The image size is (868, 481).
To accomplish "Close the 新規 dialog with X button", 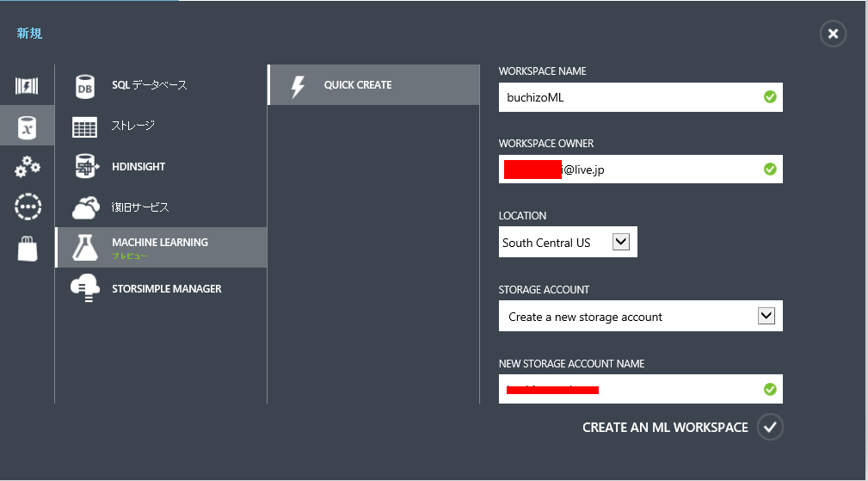I will click(x=832, y=34).
